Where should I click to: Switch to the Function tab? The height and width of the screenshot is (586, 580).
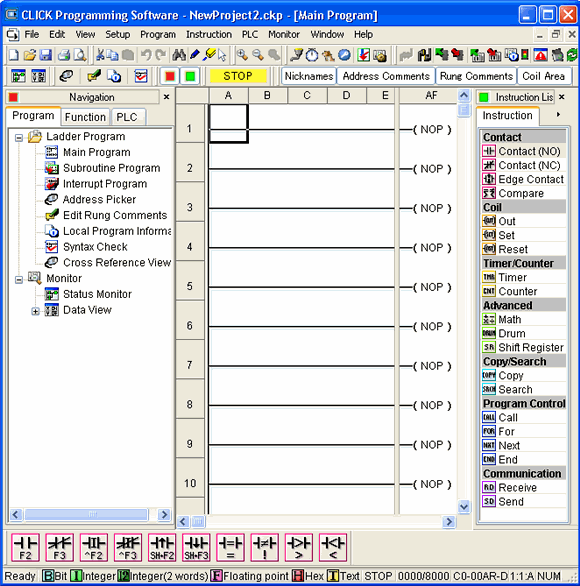[x=85, y=117]
